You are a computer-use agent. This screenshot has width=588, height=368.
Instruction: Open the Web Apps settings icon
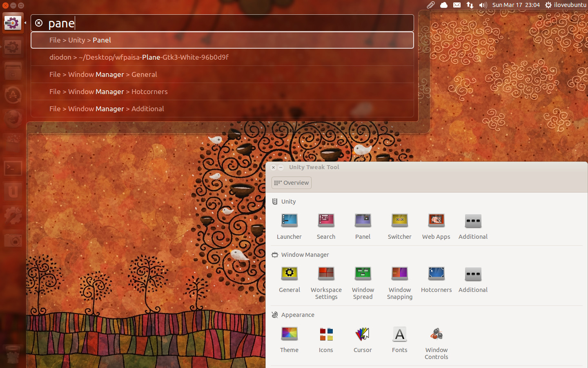436,221
